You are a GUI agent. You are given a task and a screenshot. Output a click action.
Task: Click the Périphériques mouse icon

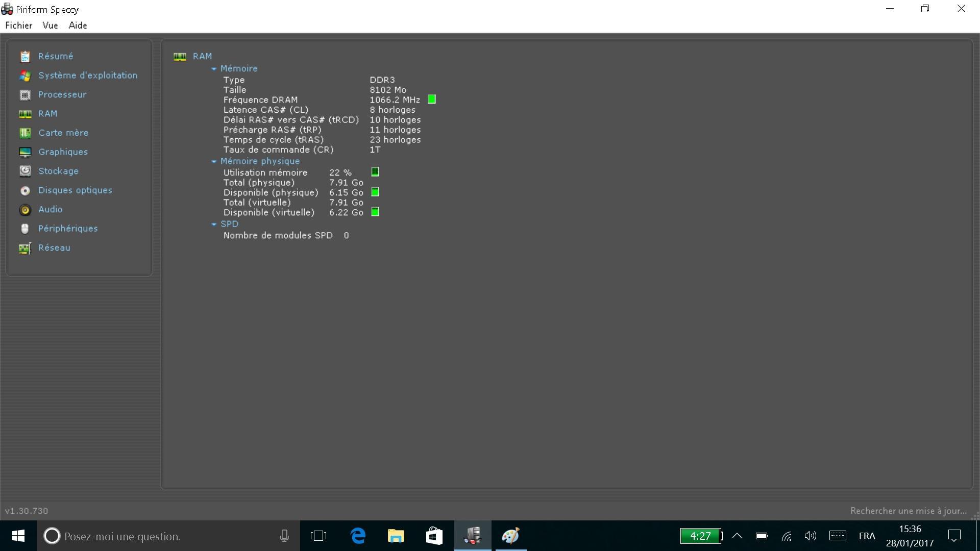[x=25, y=229]
